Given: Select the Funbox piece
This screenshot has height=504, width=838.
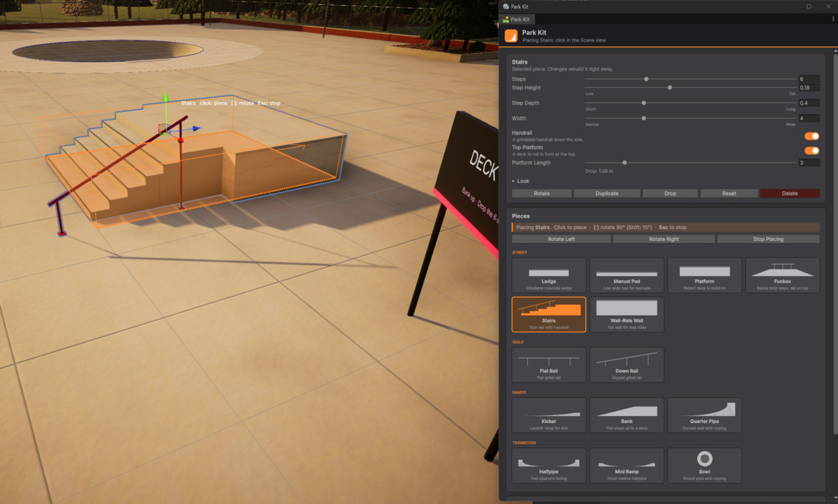Looking at the screenshot, I should click(x=782, y=275).
